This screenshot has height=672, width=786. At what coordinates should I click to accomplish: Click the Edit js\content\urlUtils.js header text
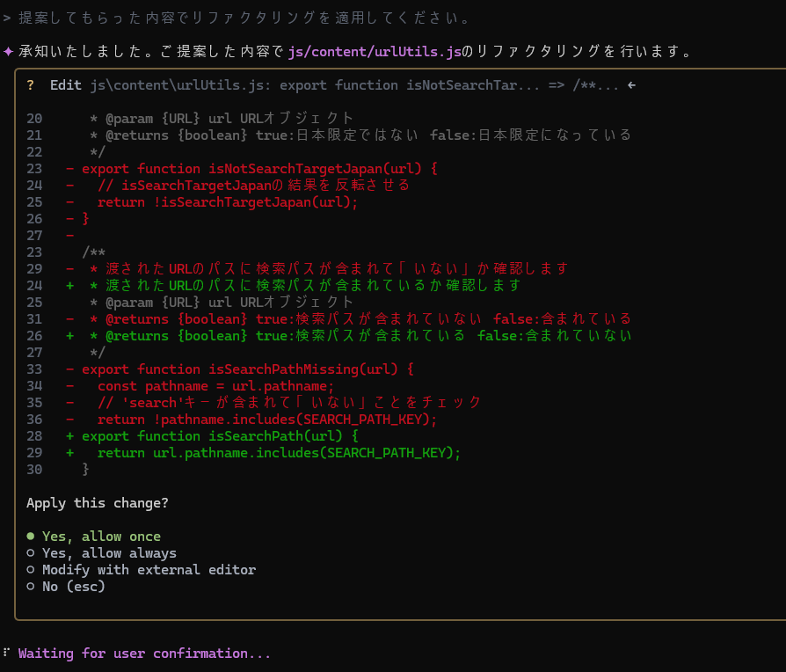(x=334, y=84)
